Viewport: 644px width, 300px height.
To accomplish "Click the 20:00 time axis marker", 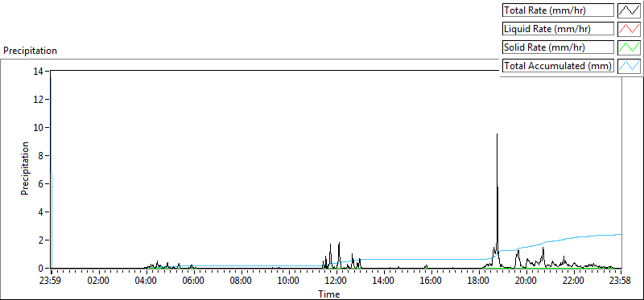I will (x=526, y=282).
